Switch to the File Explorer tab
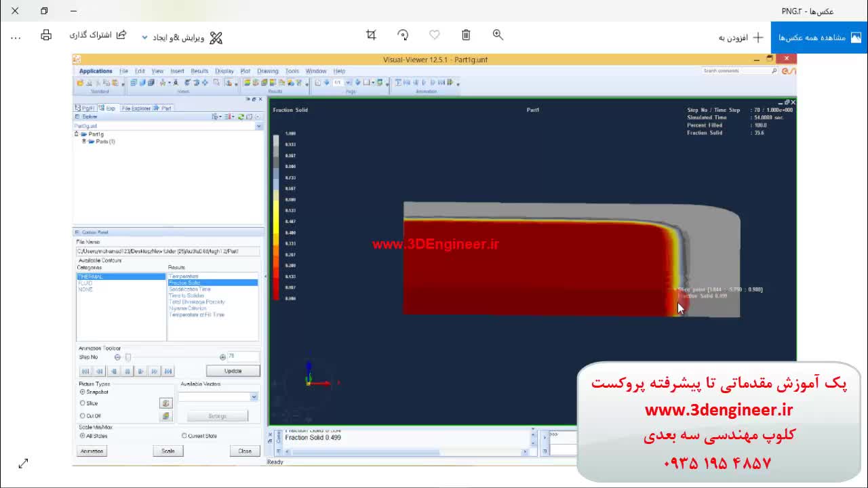This screenshot has height=488, width=868. [136, 108]
